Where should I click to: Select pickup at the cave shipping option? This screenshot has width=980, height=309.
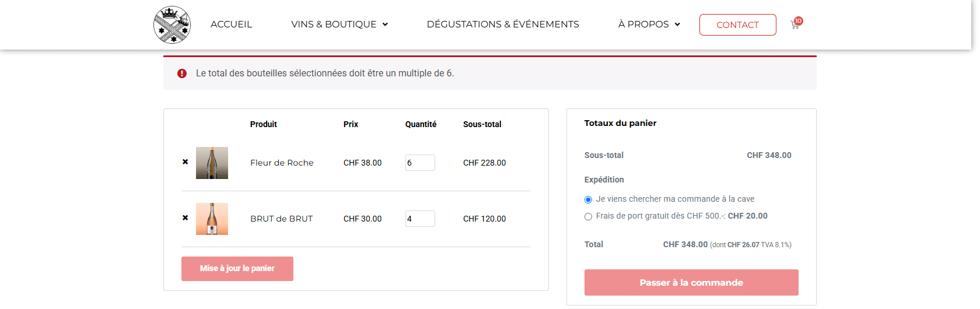point(588,199)
